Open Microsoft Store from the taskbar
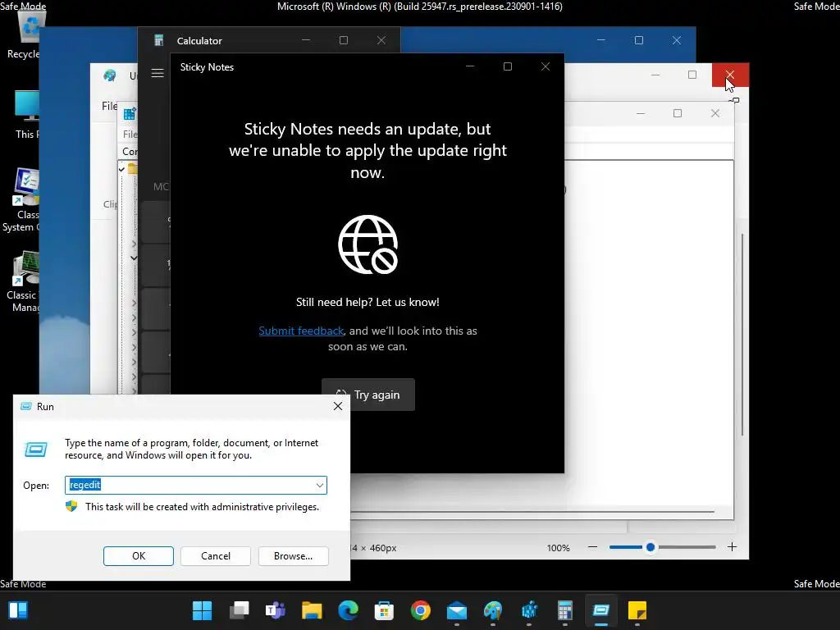The height and width of the screenshot is (630, 840). 384,610
